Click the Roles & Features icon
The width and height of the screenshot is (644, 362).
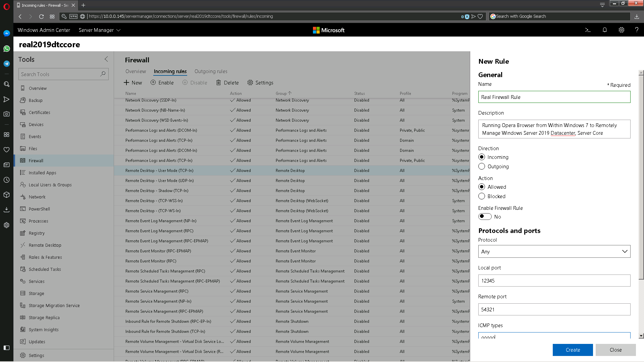coord(22,257)
